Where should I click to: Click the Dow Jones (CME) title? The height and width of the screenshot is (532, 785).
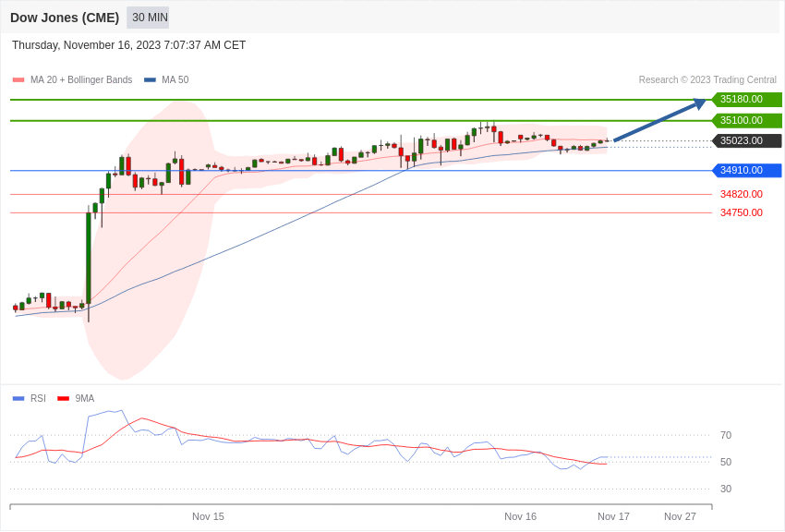coord(65,18)
